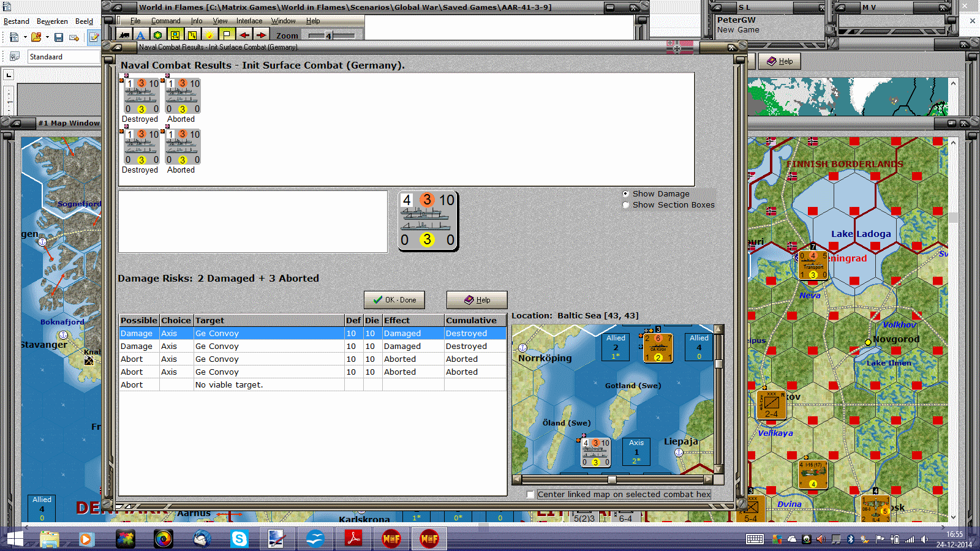The width and height of the screenshot is (980, 551).
Task: Click the 2-4 army unit counter on map
Action: coord(771,405)
